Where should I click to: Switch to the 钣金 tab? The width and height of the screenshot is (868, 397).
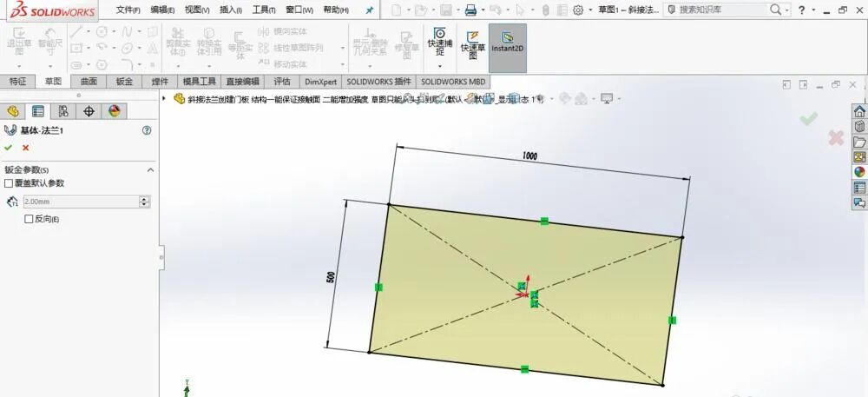(x=124, y=82)
